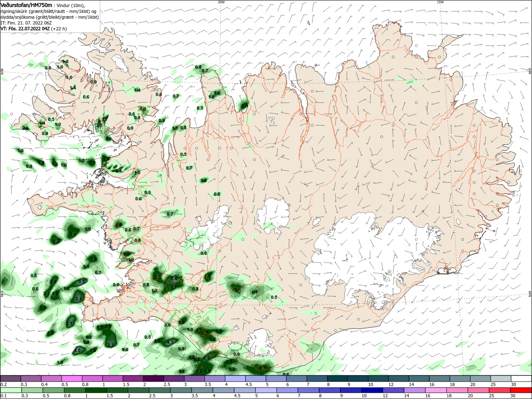Pick the light green 0.3–0.5 rain swatch
Viewport: 532px width, 399px height.
pos(32,390)
